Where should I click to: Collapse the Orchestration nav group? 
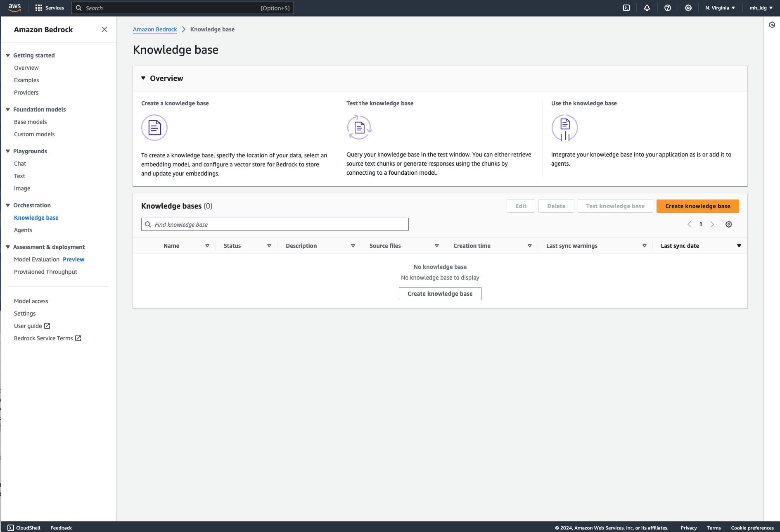(x=7, y=205)
